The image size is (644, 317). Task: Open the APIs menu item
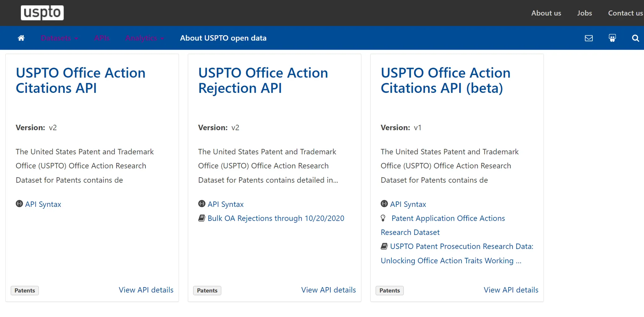tap(102, 38)
